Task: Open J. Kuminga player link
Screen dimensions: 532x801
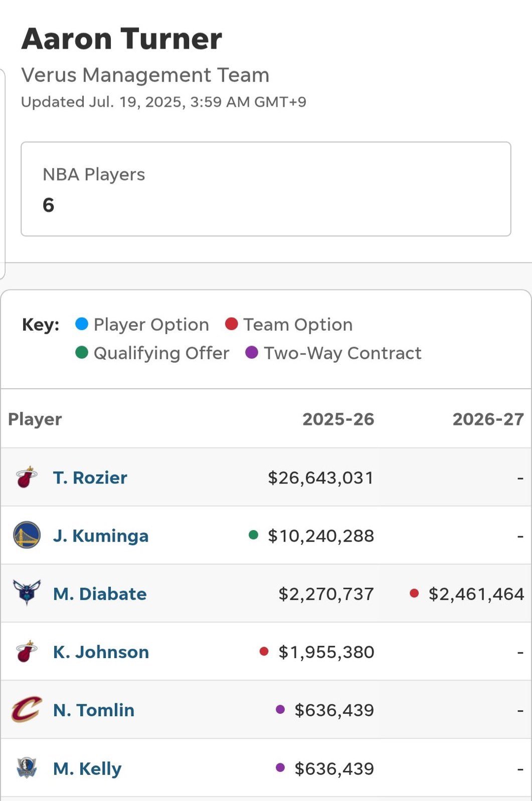Action: 101,536
